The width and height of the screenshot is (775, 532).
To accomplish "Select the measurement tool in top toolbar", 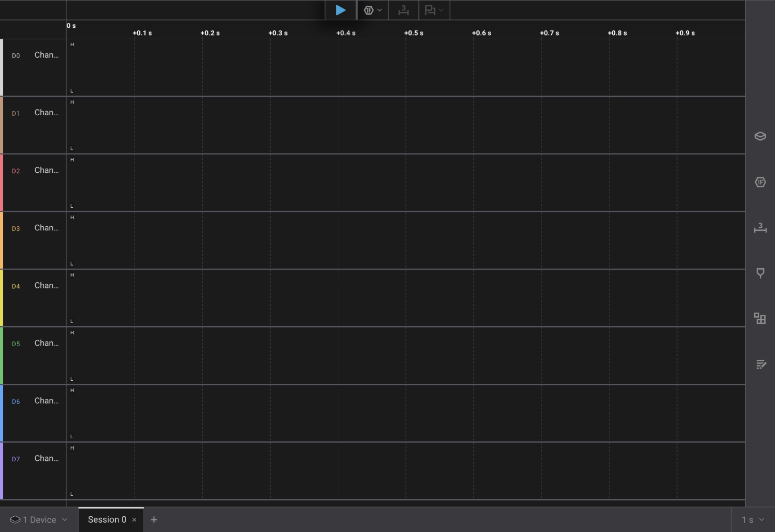I will [403, 10].
